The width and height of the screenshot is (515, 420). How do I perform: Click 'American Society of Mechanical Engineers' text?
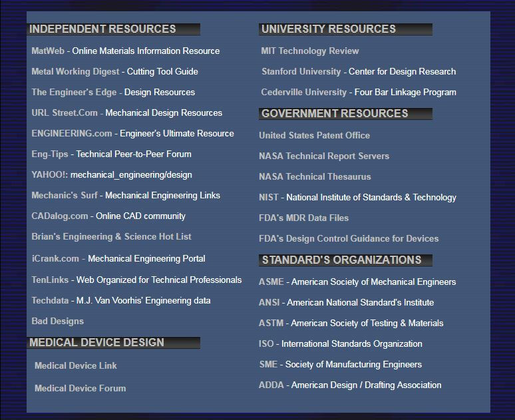pyautogui.click(x=374, y=282)
